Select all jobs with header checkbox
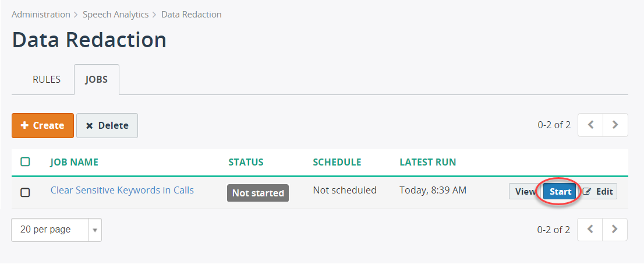Screen dimensions: 644x264 (x=25, y=161)
